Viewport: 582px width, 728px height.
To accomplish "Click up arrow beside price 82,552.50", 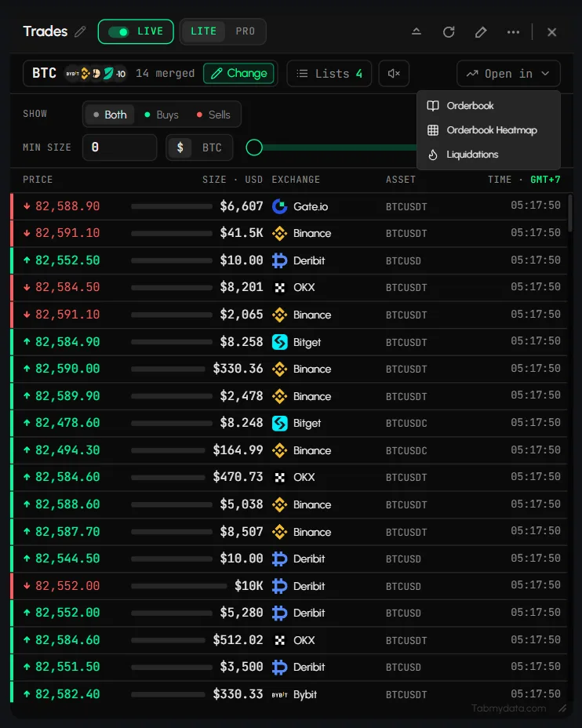I will pos(27,260).
